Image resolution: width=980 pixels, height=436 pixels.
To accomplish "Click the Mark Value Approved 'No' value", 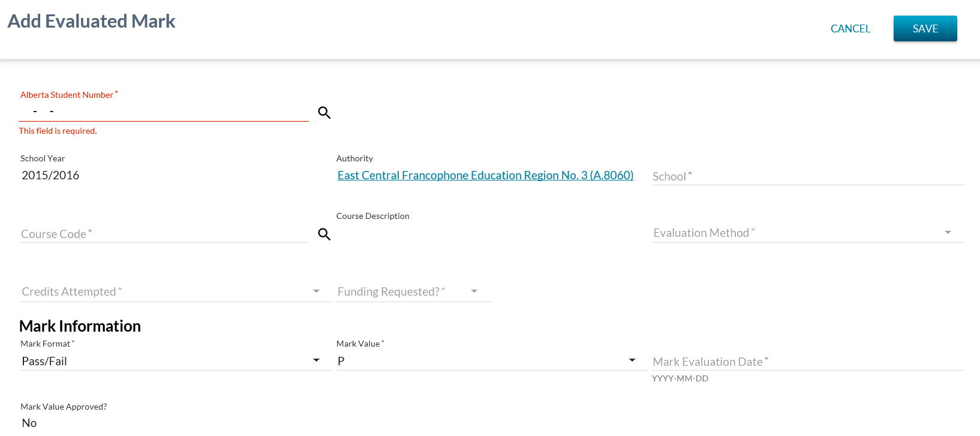I will click(x=29, y=423).
